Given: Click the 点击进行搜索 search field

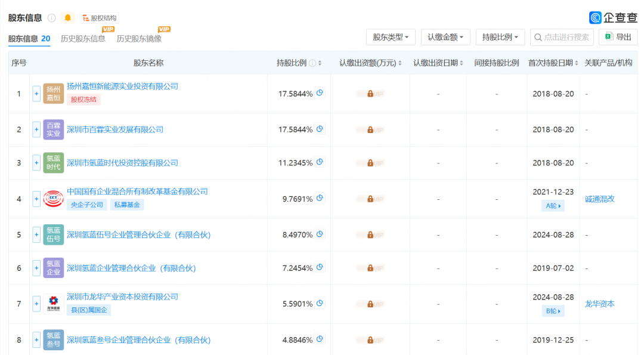Looking at the screenshot, I should [x=562, y=37].
